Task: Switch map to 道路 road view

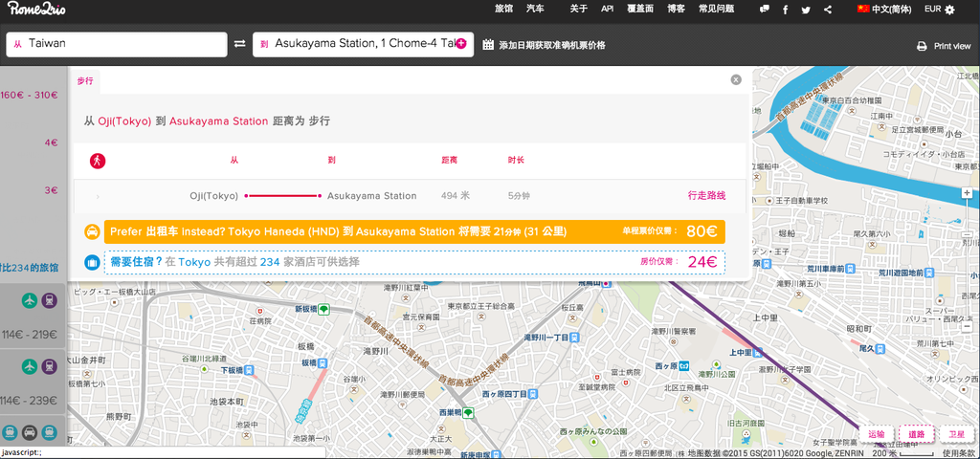Action: pos(917,434)
